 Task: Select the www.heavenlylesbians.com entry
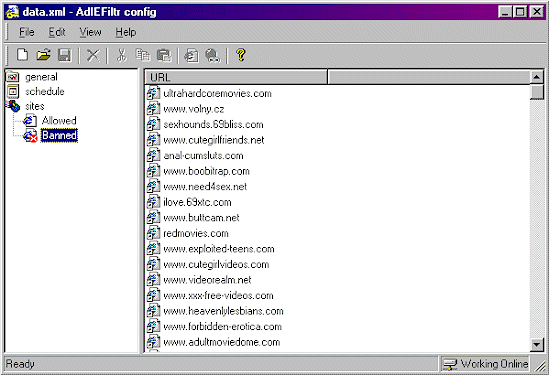tap(223, 311)
